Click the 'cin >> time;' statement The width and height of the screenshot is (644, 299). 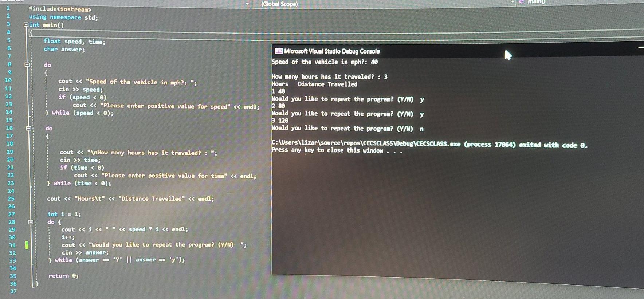pyautogui.click(x=80, y=160)
